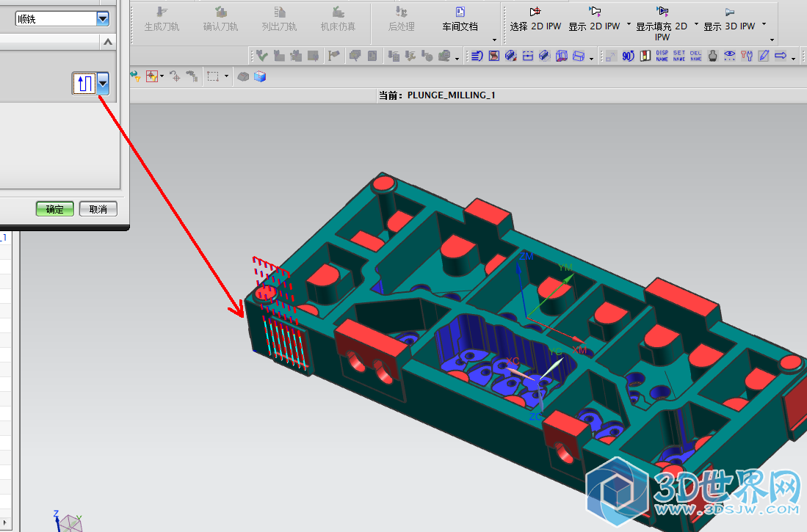Screen dimensions: 807x532
Task: Click 选择 2D IPW tool
Action: pyautogui.click(x=535, y=19)
